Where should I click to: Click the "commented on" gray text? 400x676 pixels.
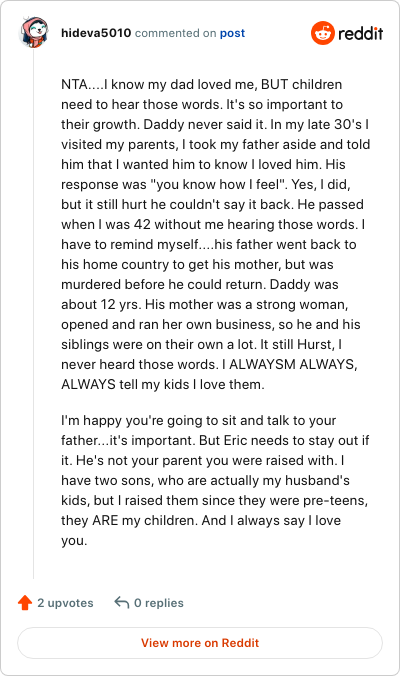coord(175,33)
